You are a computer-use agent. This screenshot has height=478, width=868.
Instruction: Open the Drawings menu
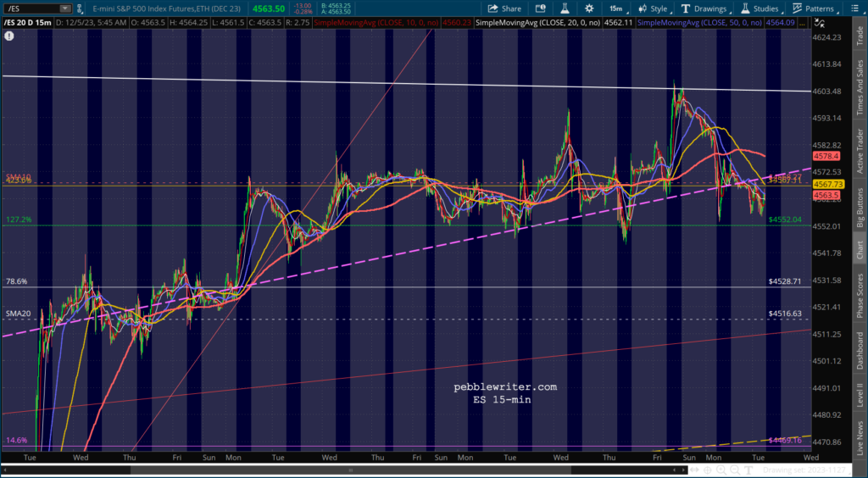coord(704,8)
